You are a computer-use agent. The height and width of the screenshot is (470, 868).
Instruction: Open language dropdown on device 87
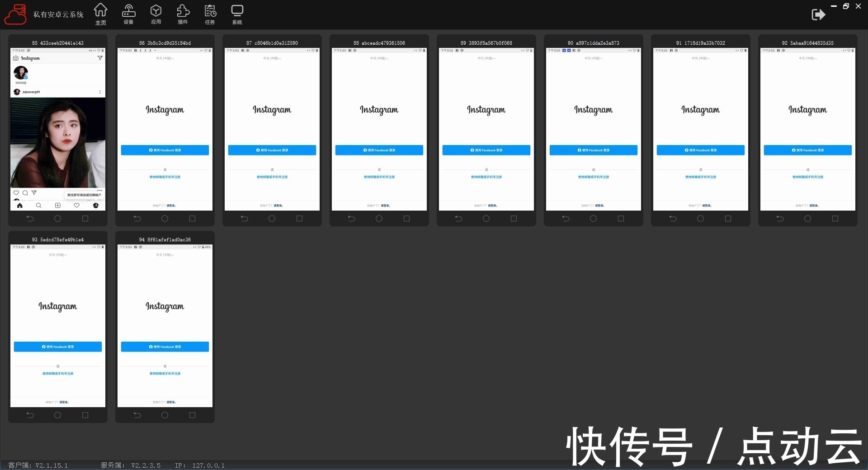point(272,58)
